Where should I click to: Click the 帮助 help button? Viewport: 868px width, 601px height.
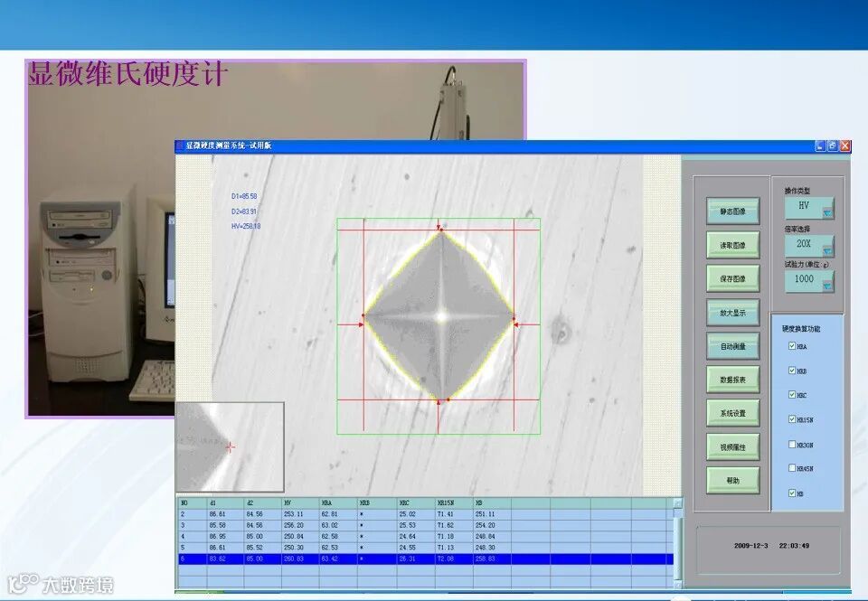tap(732, 481)
